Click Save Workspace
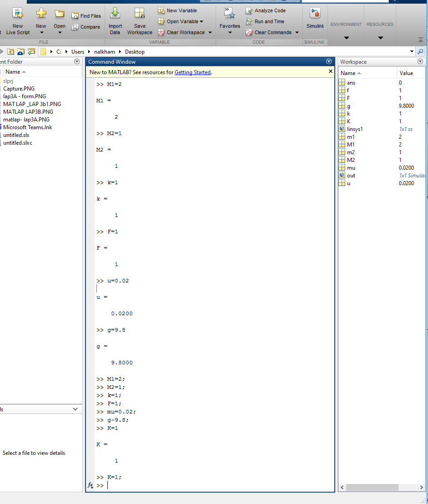 140,21
